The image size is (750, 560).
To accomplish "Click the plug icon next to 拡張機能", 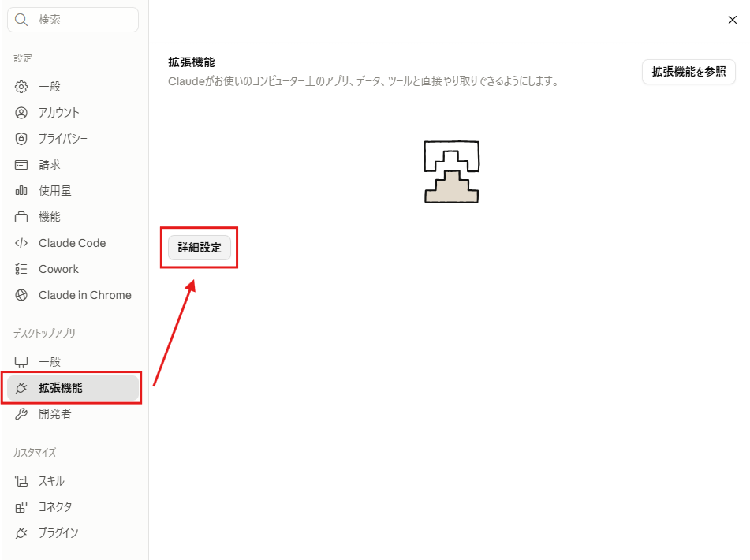I will click(21, 388).
